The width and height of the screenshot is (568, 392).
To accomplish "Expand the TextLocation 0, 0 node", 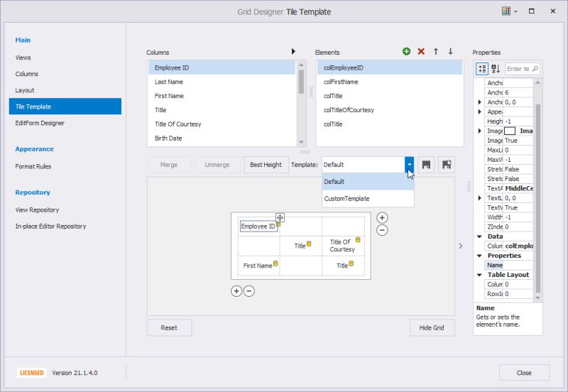I will click(480, 198).
